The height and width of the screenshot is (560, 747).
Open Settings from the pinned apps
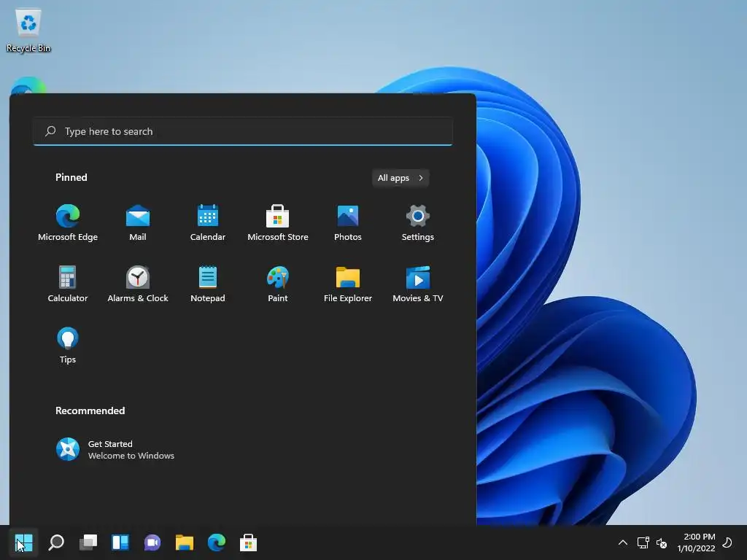[418, 222]
